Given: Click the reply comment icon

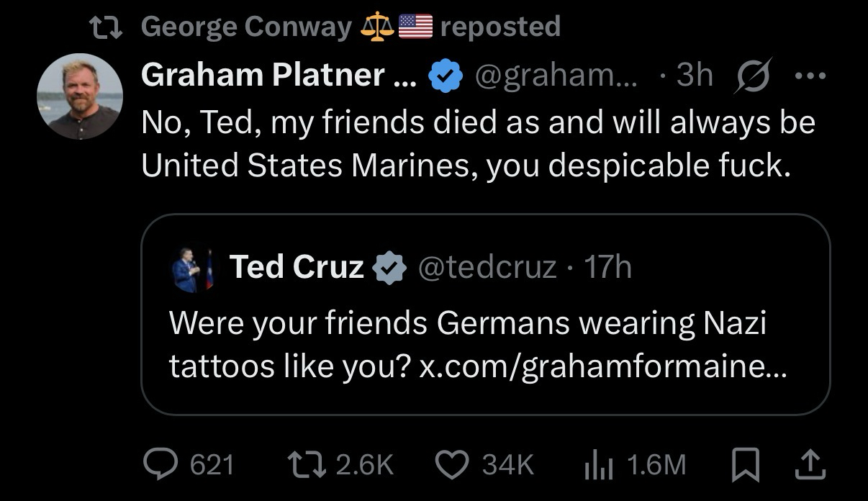Looking at the screenshot, I should 160,464.
